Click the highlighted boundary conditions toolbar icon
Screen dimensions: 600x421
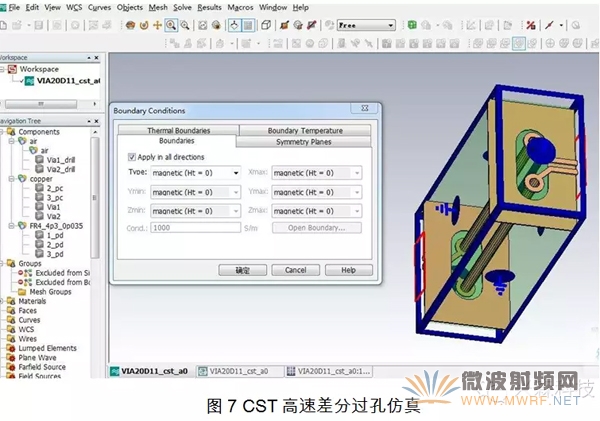point(519,43)
